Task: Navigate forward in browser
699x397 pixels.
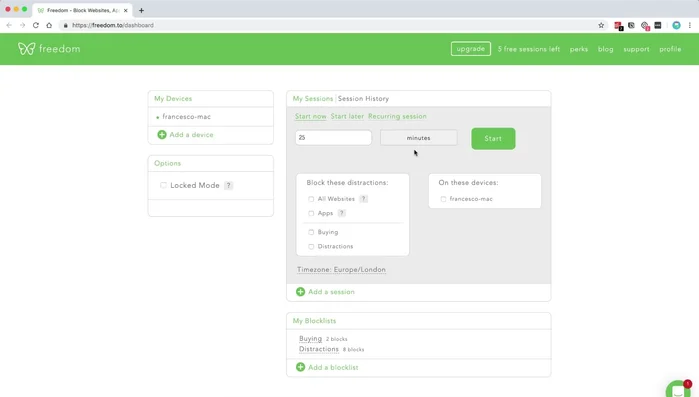Action: point(22,25)
